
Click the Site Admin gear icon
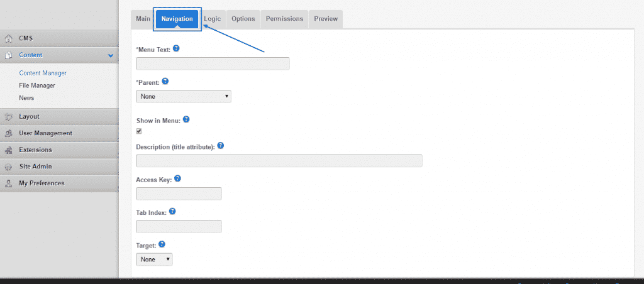pyautogui.click(x=8, y=167)
